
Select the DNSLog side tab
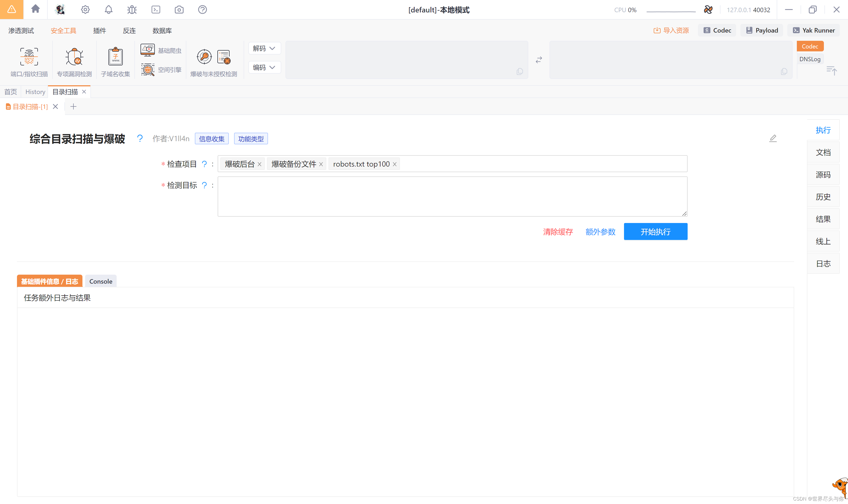point(810,59)
